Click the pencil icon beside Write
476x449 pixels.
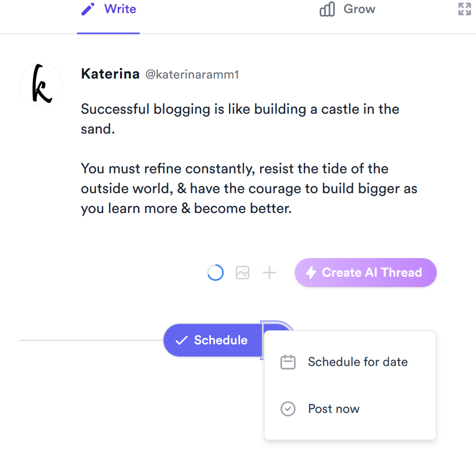[x=88, y=9]
